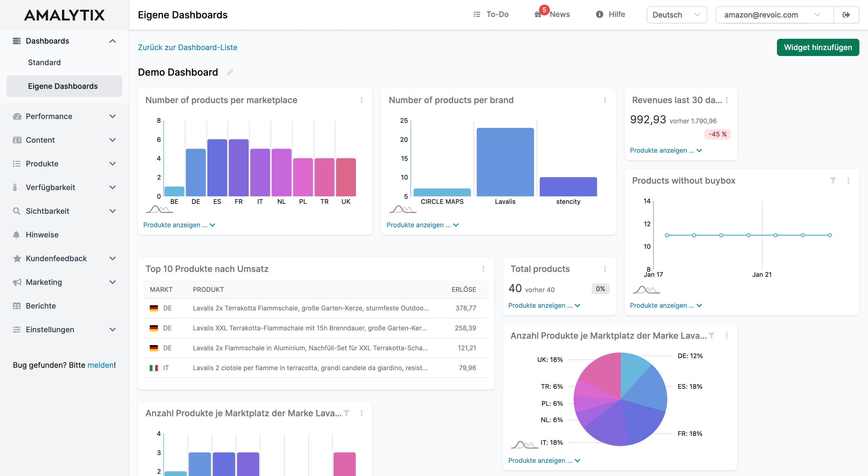Open three-dot menu of Total products widget
Screen dimensions: 868x476
point(605,269)
